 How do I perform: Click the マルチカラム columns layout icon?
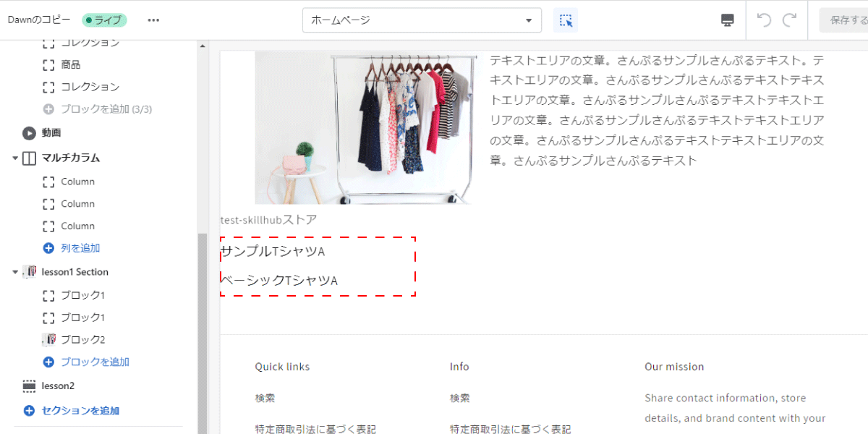click(29, 158)
